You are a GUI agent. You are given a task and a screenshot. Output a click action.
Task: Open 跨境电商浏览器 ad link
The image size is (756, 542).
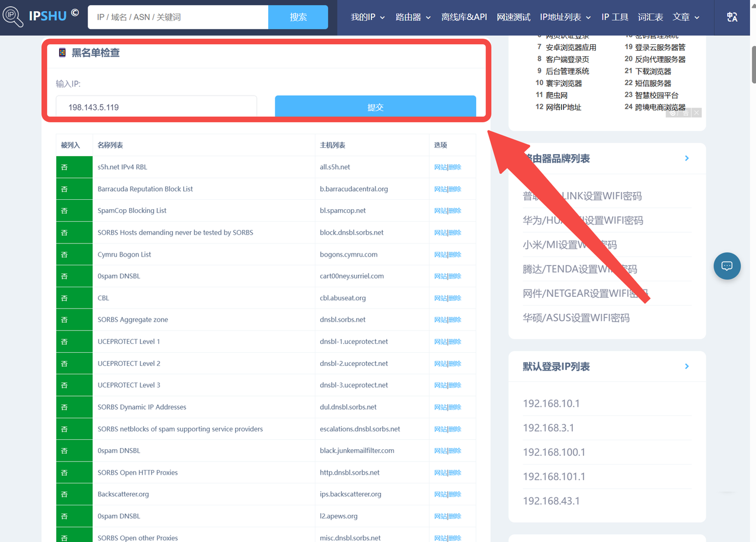point(660,107)
